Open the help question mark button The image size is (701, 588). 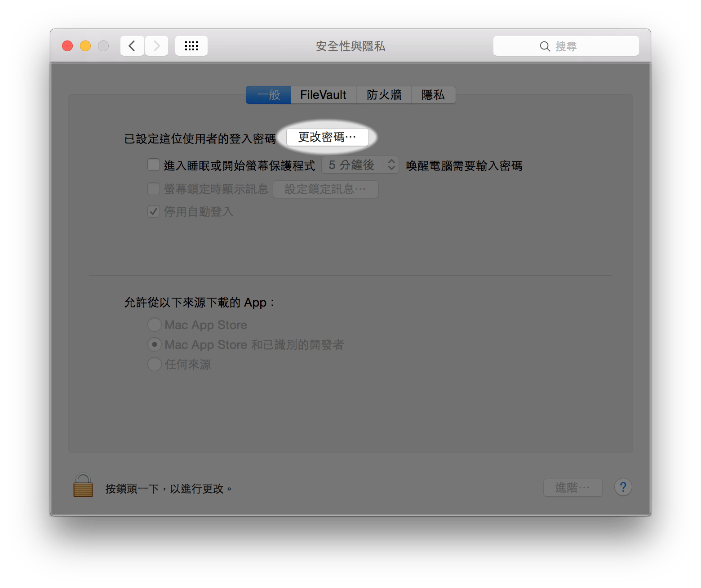tap(623, 487)
